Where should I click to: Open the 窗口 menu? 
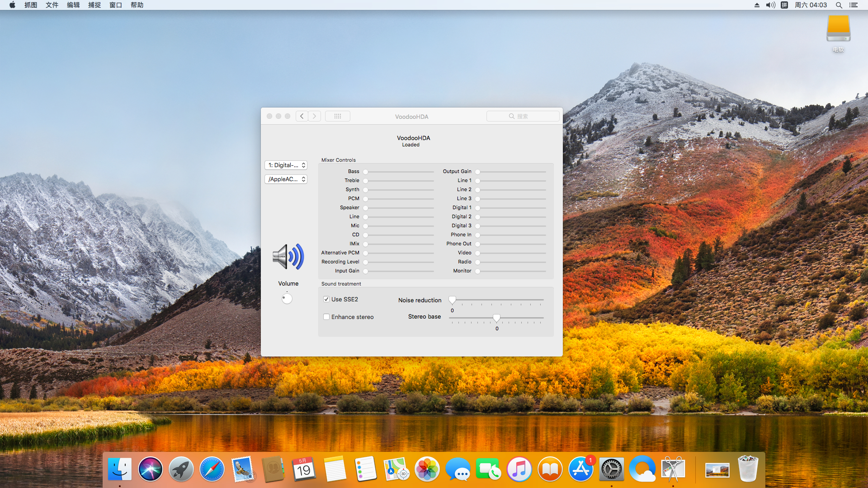116,5
